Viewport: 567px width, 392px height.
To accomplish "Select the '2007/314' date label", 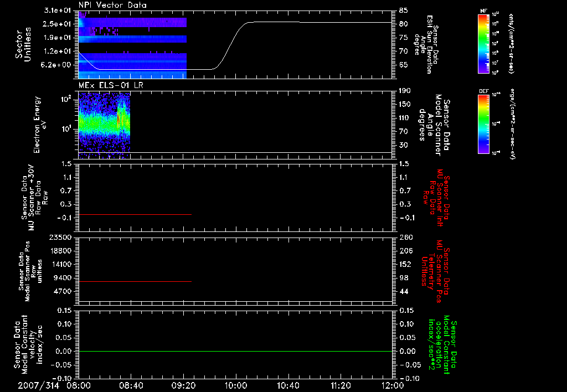I will (x=38, y=385).
